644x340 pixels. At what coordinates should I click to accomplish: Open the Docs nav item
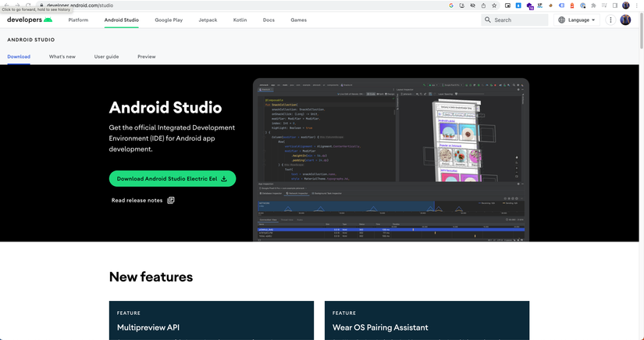click(x=269, y=20)
